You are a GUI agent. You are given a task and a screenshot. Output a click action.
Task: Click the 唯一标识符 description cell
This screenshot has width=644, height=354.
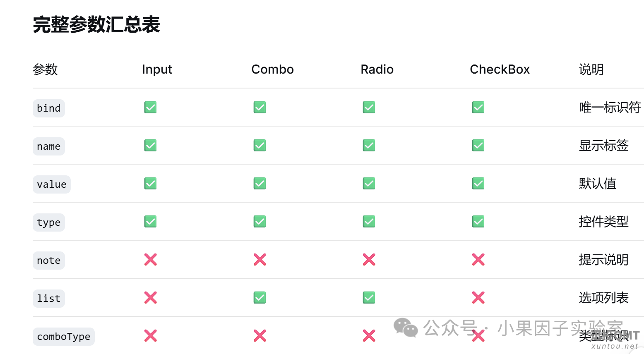610,108
